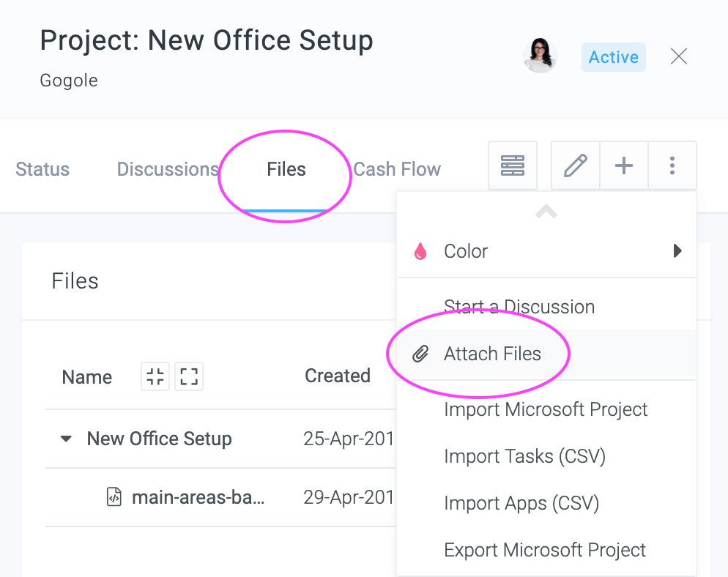Open the Status tab
Image resolution: width=728 pixels, height=577 pixels.
pos(42,169)
